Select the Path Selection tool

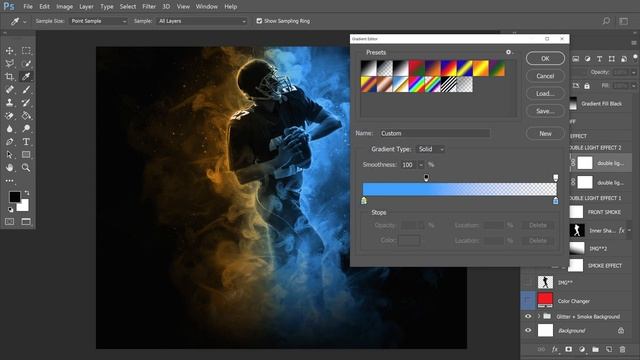click(9, 155)
